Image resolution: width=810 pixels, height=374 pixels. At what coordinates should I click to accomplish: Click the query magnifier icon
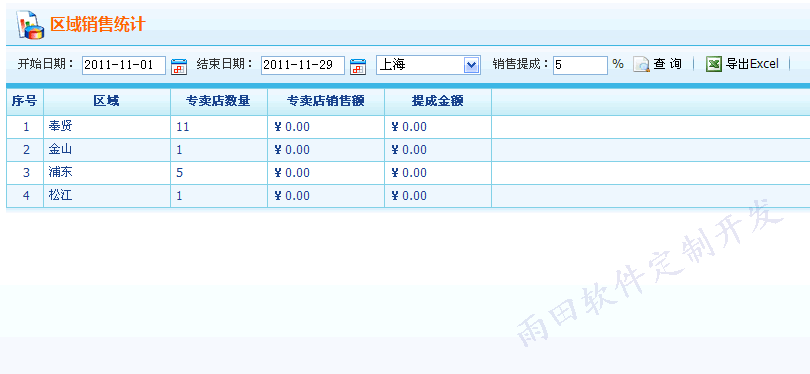coord(641,65)
